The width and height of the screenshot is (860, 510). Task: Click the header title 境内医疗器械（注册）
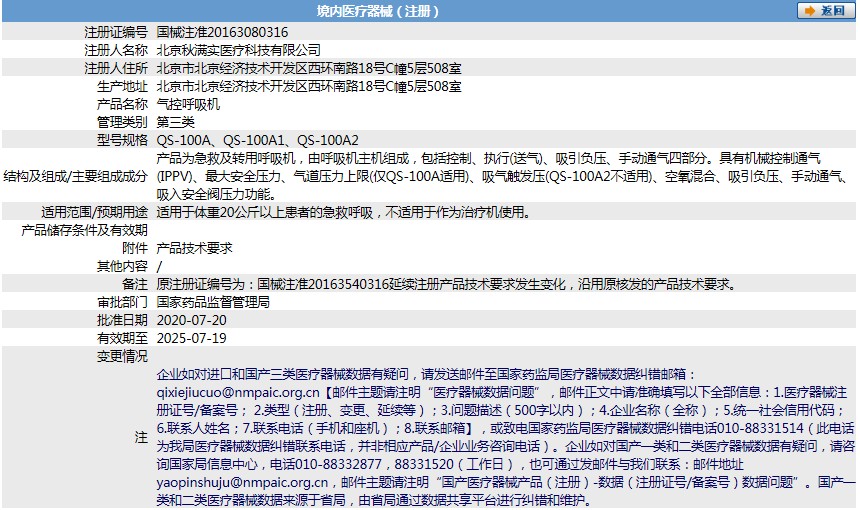point(377,11)
